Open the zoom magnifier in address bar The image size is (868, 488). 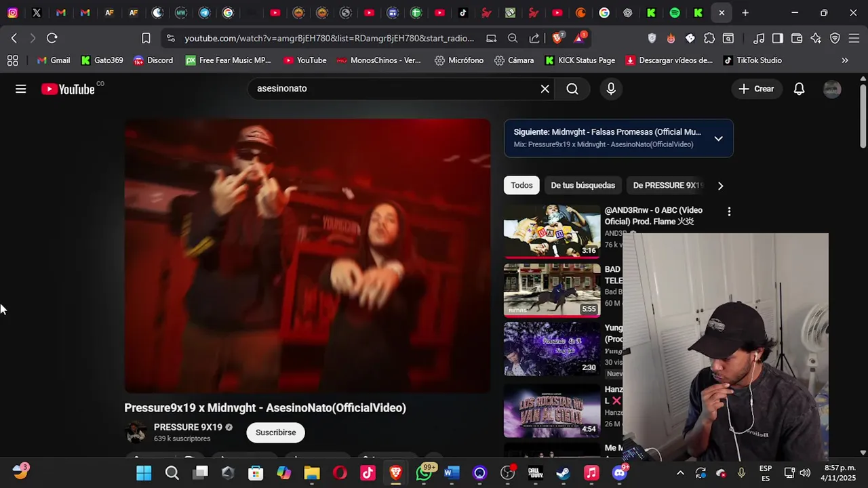pos(513,39)
